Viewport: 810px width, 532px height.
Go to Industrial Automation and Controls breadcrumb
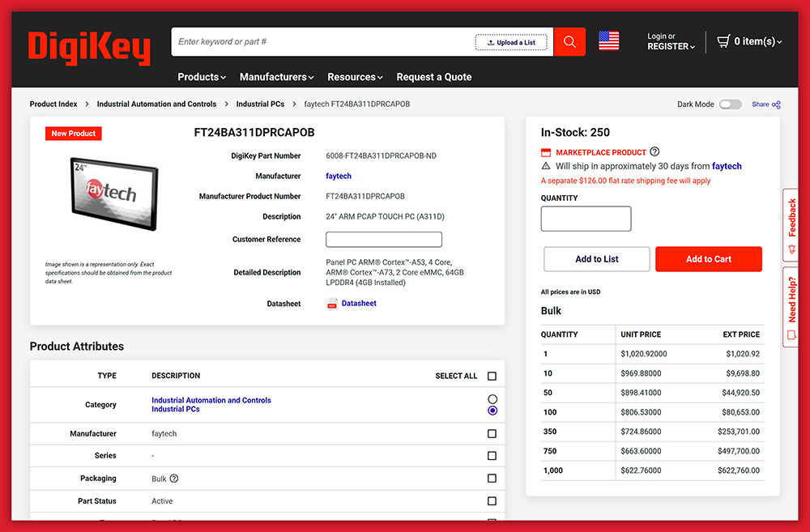click(156, 104)
